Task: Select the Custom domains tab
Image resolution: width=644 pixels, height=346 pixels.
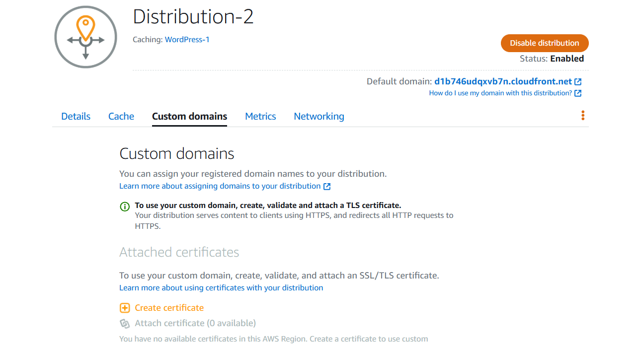Action: click(189, 117)
